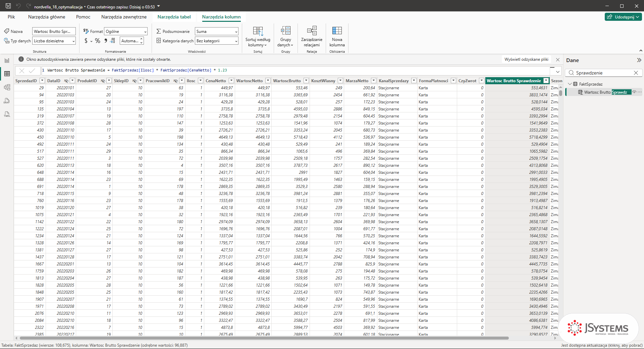Open Zarządzanie relacjami
Viewport: 644px width, 349px height.
pyautogui.click(x=312, y=37)
